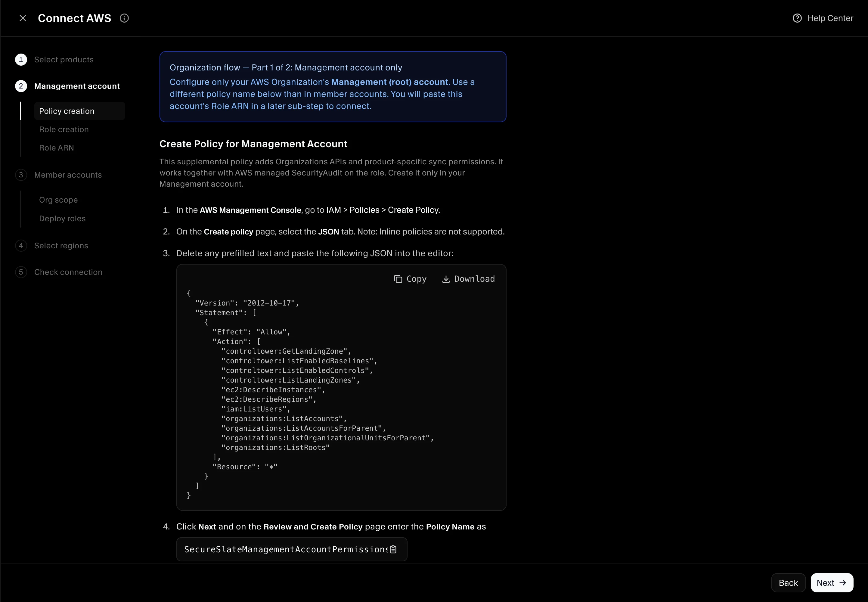Copy the policy JSON
This screenshot has width=868, height=602.
410,279
